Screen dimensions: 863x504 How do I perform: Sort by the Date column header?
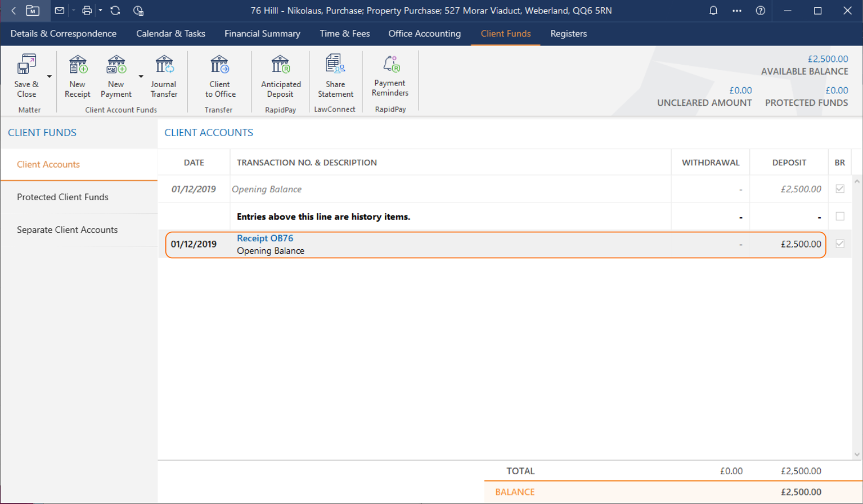click(x=194, y=163)
